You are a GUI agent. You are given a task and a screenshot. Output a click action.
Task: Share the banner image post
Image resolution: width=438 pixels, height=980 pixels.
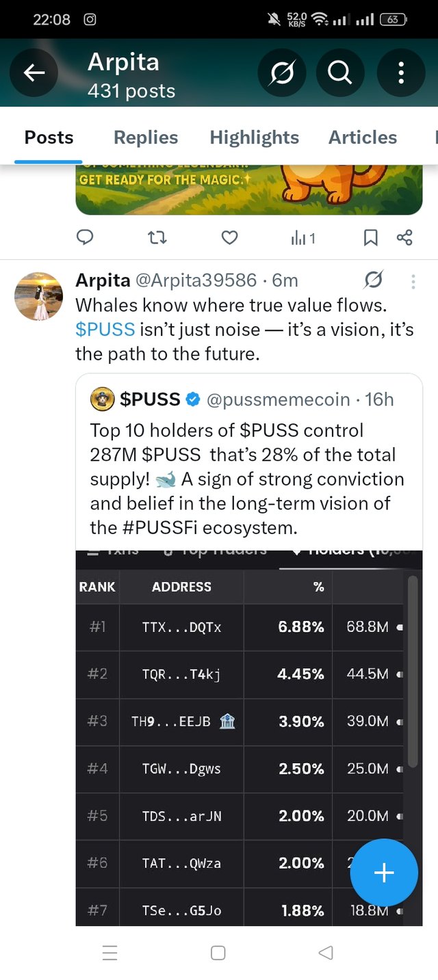point(404,237)
